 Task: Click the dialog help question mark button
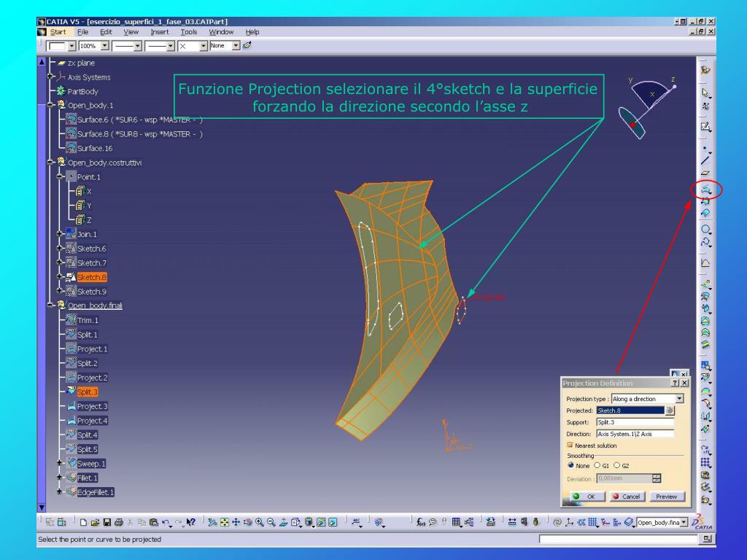click(675, 383)
